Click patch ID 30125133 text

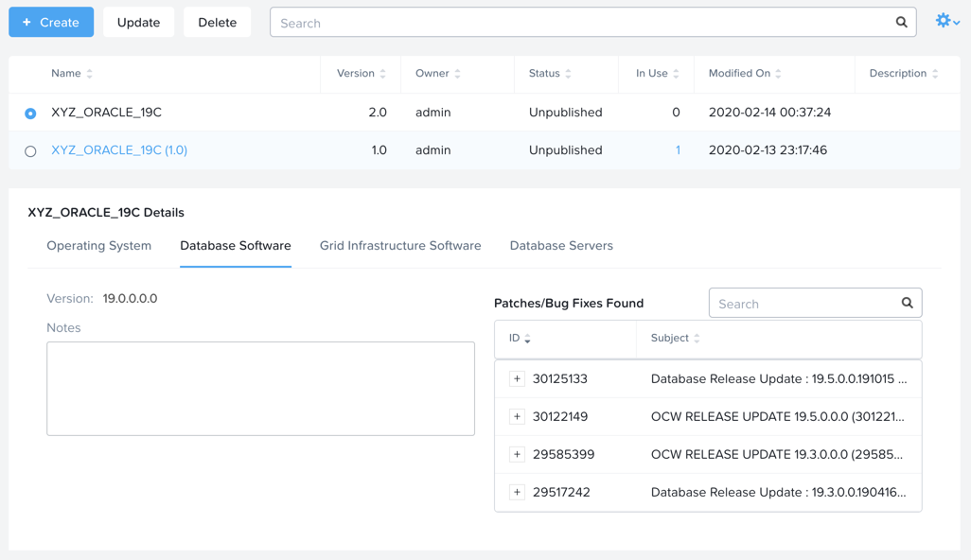[x=560, y=378]
